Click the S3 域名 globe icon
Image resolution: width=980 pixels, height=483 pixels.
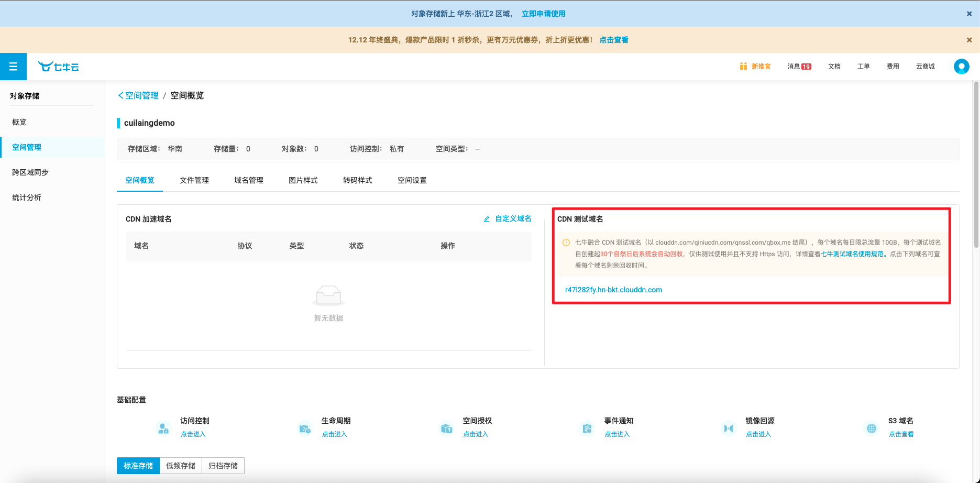pos(872,429)
